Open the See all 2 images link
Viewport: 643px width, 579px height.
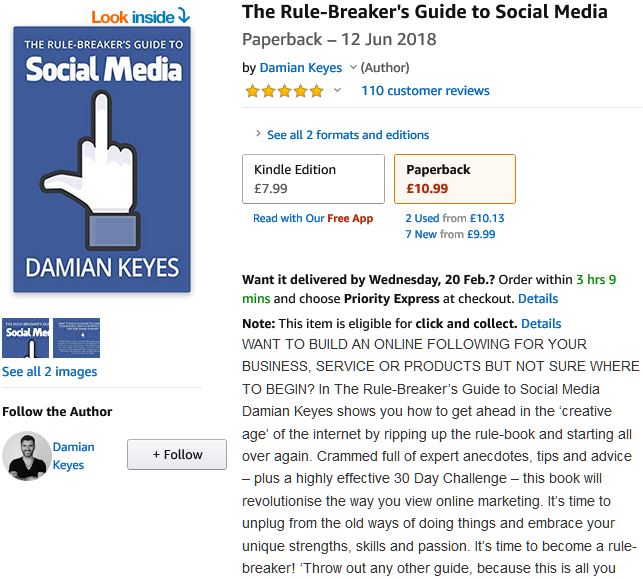50,372
